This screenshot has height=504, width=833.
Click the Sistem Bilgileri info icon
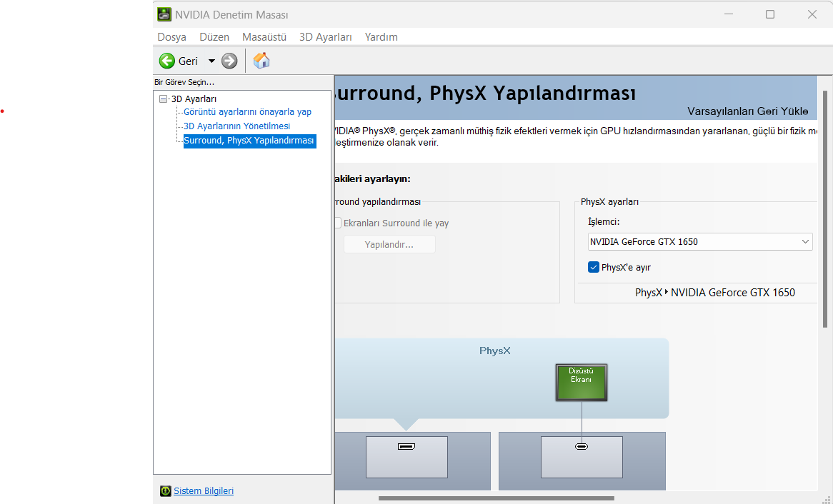pos(165,491)
